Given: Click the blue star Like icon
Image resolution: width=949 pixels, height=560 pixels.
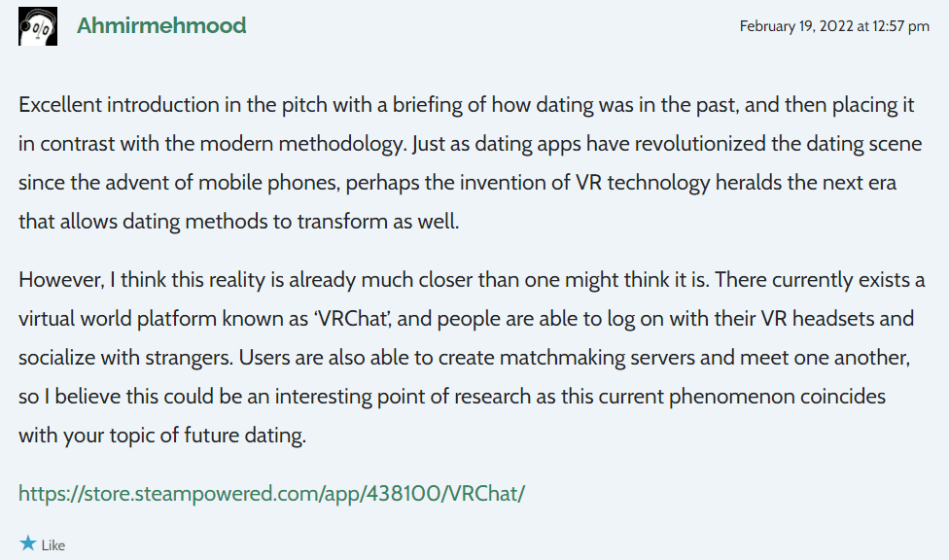Looking at the screenshot, I should 28,543.
